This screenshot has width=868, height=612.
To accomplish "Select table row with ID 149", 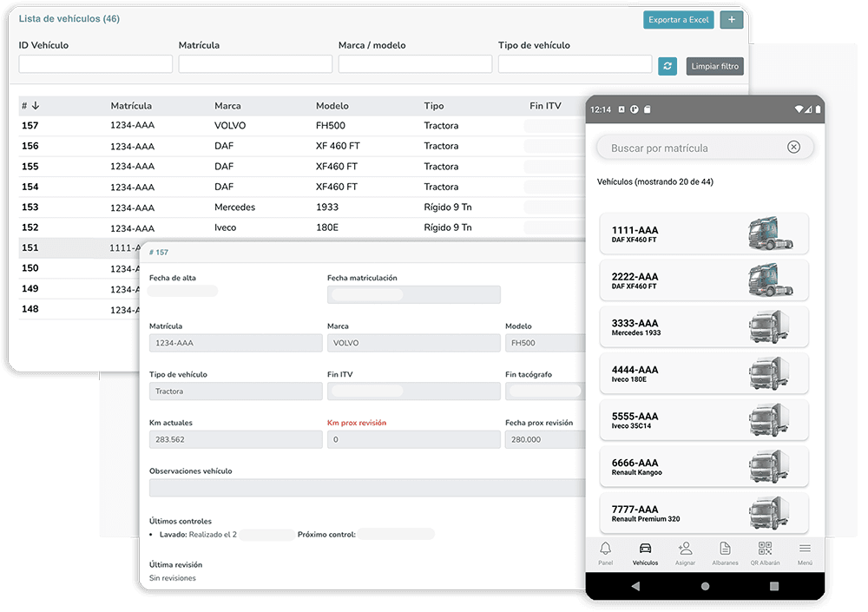I will click(x=80, y=288).
